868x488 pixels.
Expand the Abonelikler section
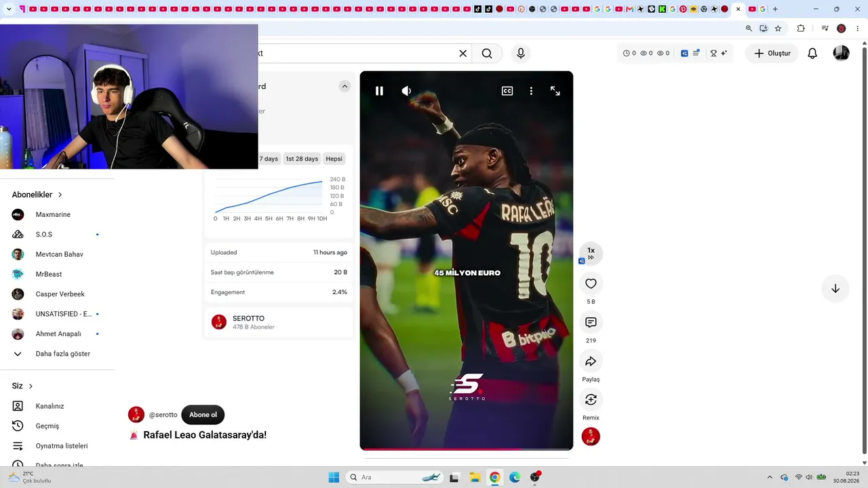[x=37, y=195]
